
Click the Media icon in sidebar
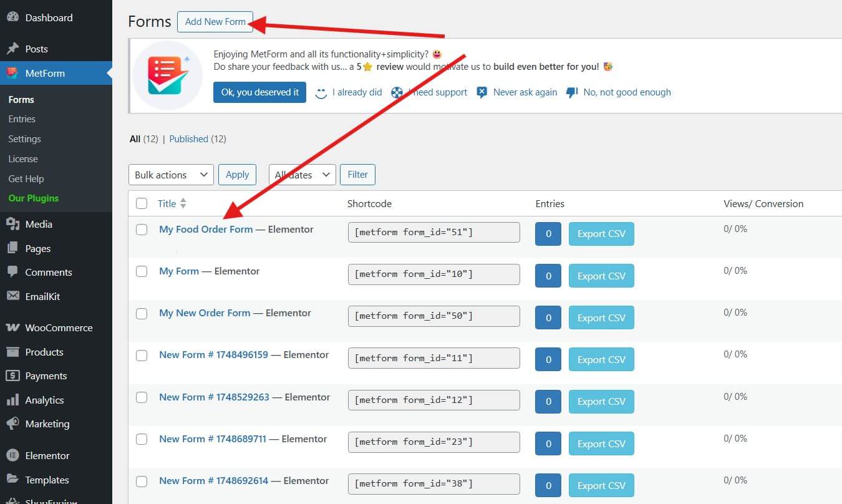coord(12,224)
